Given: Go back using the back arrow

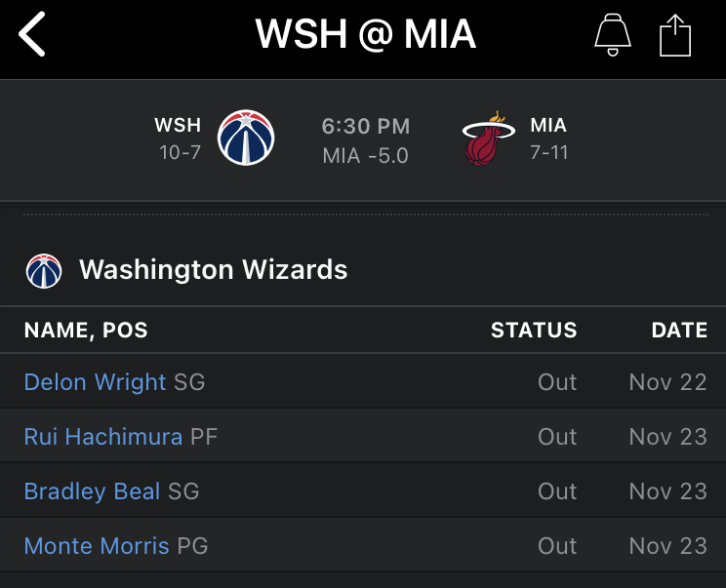Looking at the screenshot, I should coord(32,34).
